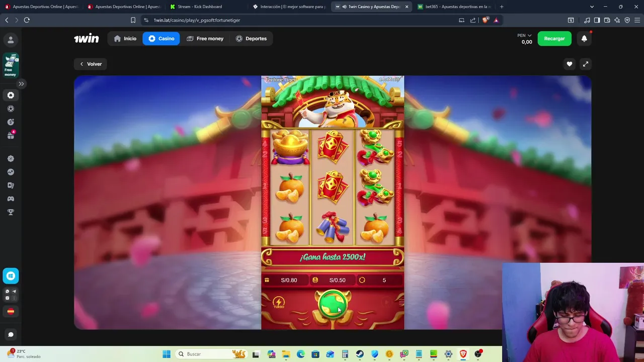Viewport: 644px width, 362px height.
Task: Open the Free money promo tile
Action: (x=11, y=66)
